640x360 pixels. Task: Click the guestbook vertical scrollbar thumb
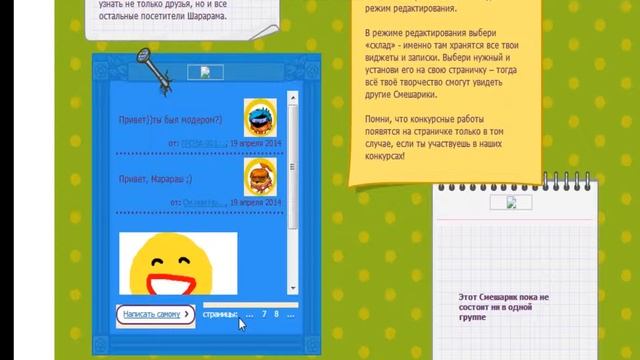click(x=292, y=167)
